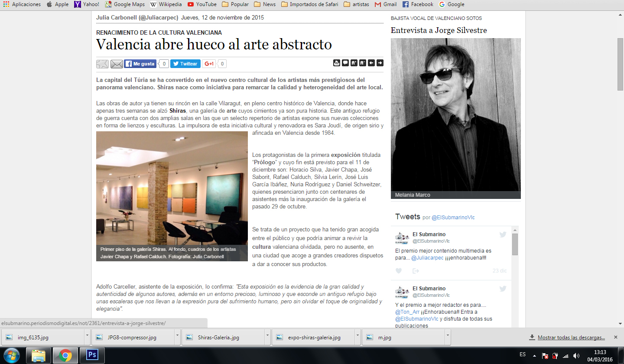The image size is (624, 364).
Task: Like the first tweet with heart icon
Action: coord(399,271)
